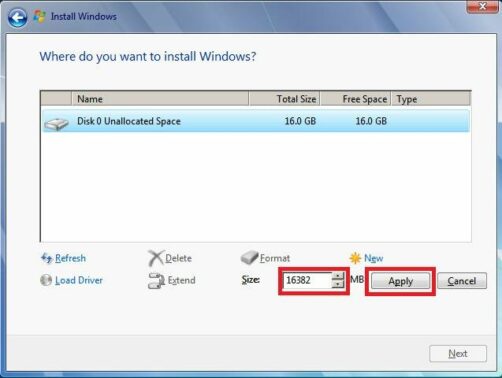Click the Windows logo icon in title bar

40,16
